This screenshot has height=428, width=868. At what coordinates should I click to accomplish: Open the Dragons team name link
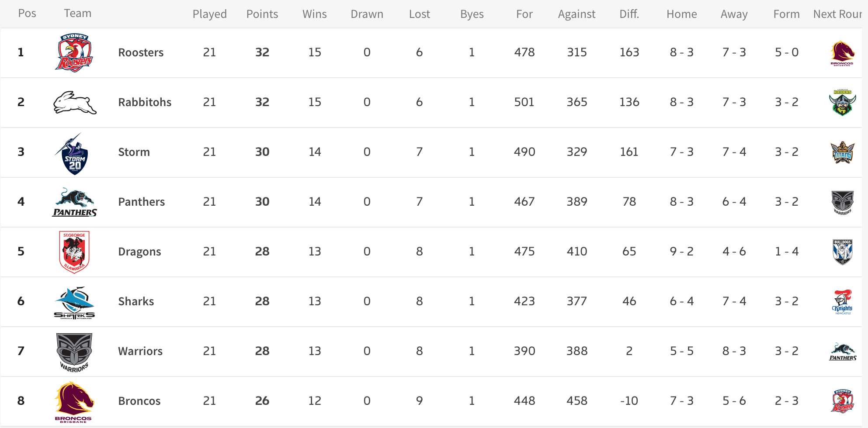coord(139,252)
